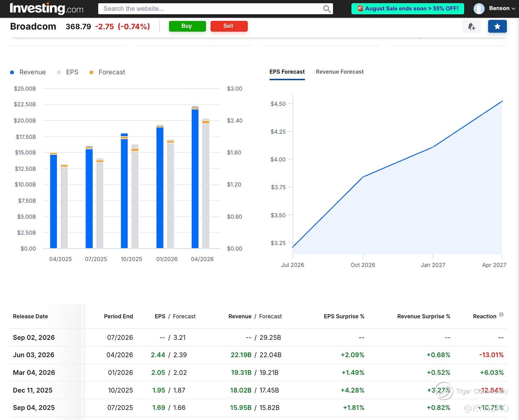Image resolution: width=519 pixels, height=420 pixels.
Task: Switch to the Revenue Forecast tab
Action: click(x=340, y=72)
